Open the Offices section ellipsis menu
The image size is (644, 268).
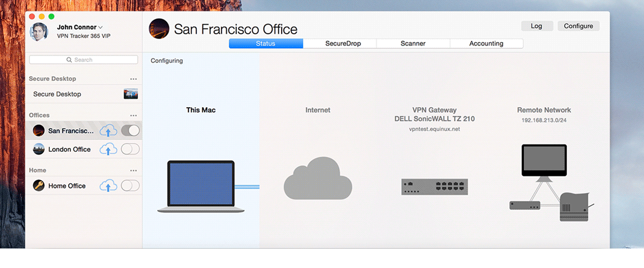[133, 115]
